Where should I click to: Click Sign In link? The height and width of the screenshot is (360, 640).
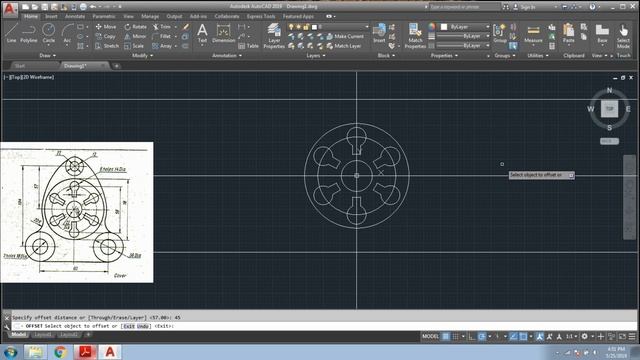pos(527,7)
